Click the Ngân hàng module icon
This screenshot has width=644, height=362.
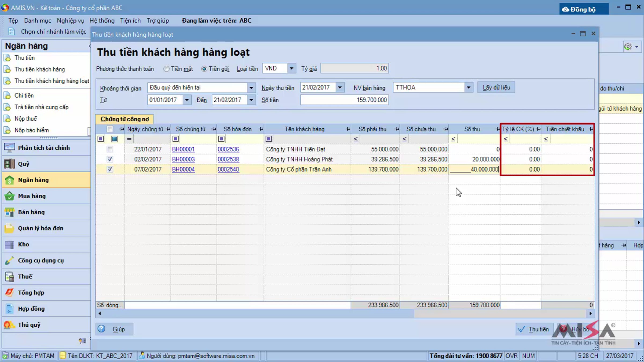9,180
